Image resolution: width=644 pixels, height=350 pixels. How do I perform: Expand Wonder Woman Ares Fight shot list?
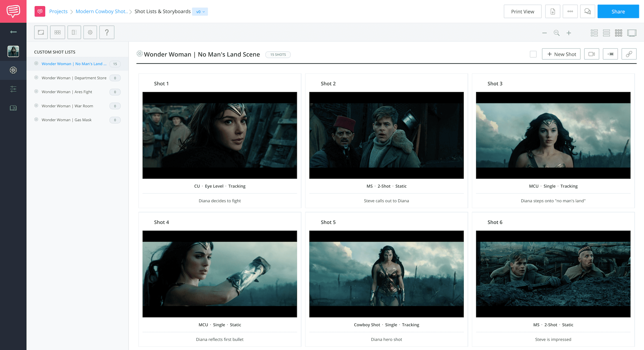tap(67, 91)
